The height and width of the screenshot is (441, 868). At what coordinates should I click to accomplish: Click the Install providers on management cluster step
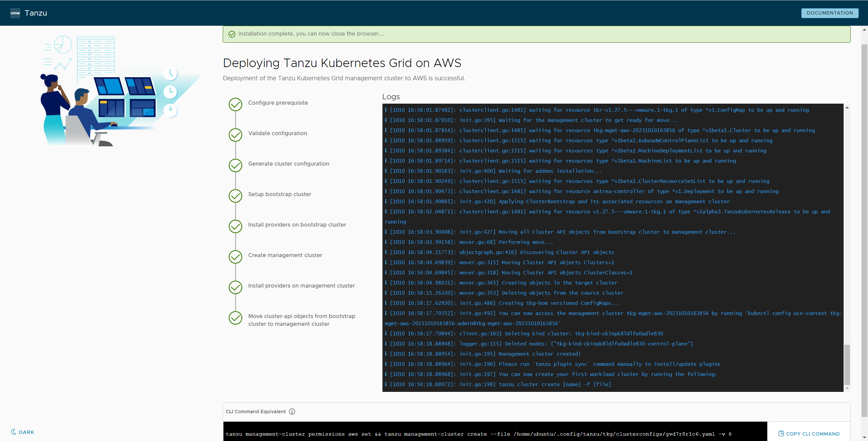301,286
